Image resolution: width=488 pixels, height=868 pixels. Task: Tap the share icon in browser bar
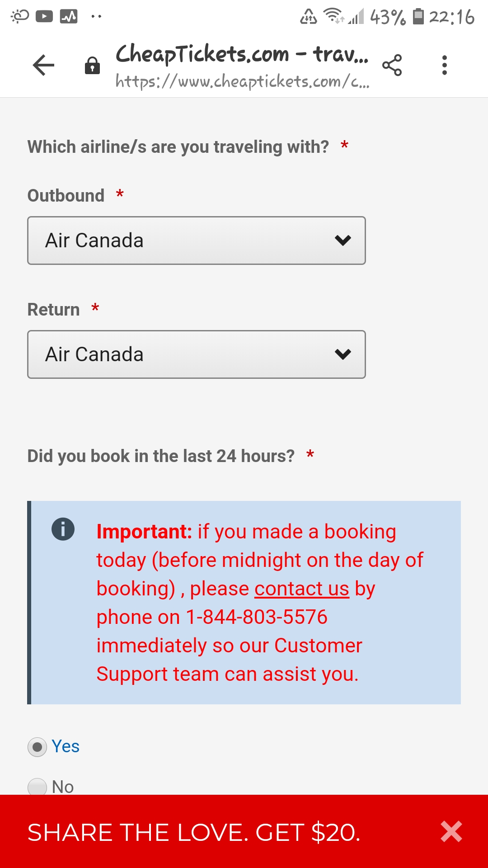pos(392,65)
